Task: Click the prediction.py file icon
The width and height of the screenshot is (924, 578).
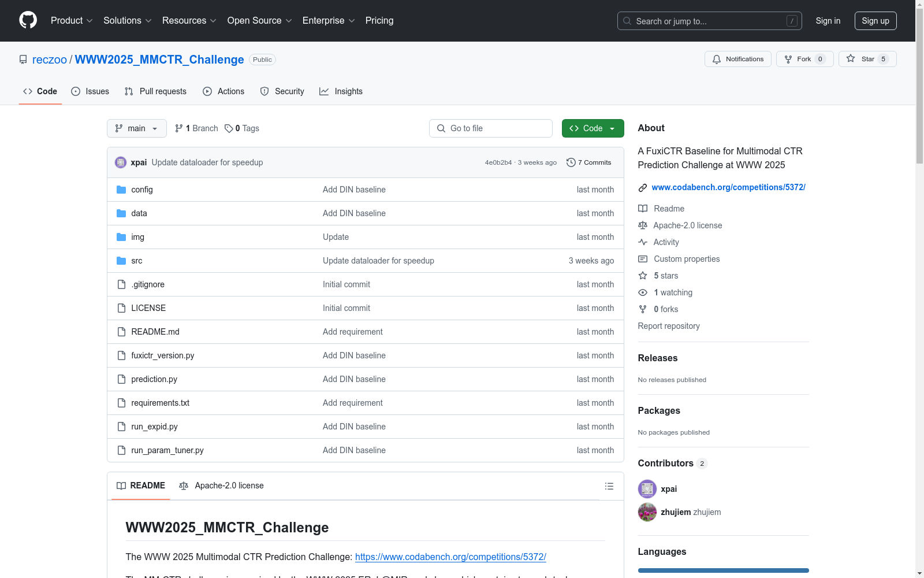Action: pos(121,379)
